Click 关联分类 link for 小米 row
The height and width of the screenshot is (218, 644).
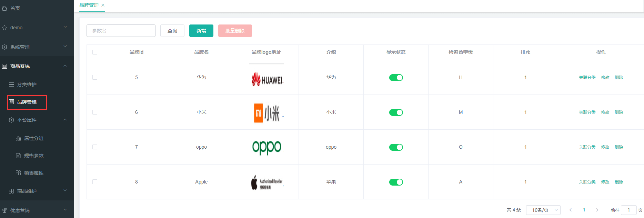pyautogui.click(x=587, y=112)
